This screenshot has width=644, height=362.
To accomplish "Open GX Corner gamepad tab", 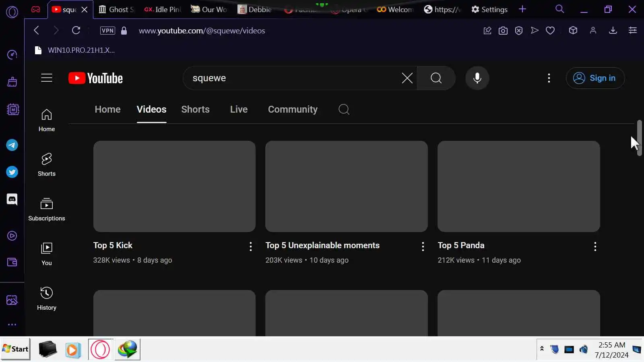I will click(x=36, y=9).
